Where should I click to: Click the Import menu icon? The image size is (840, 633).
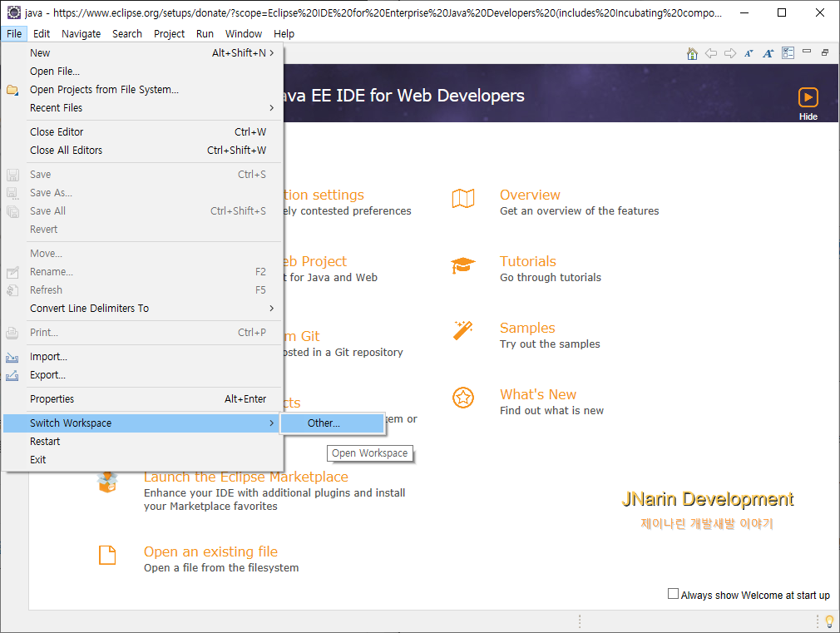tap(12, 357)
